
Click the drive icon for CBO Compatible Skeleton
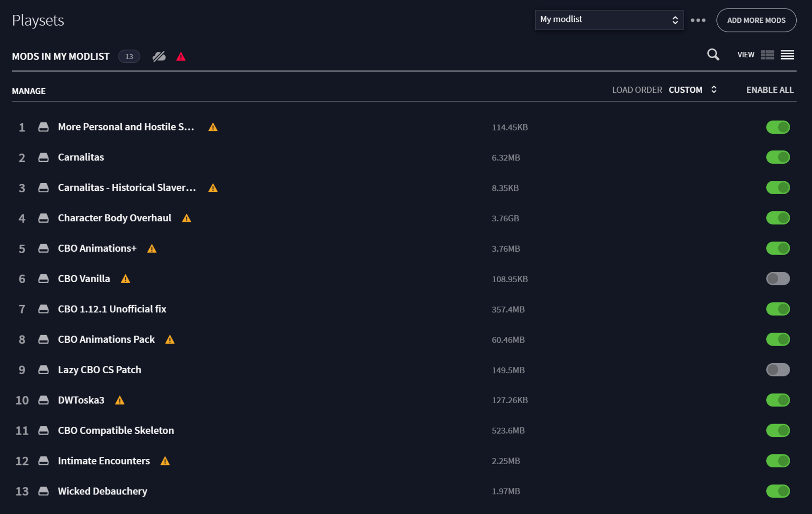click(43, 431)
